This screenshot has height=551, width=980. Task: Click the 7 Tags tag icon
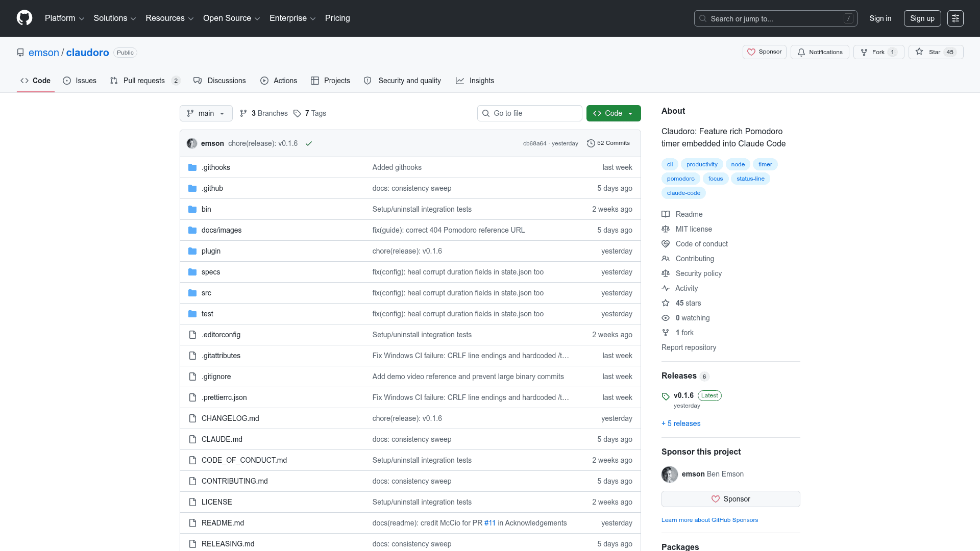coord(297,113)
